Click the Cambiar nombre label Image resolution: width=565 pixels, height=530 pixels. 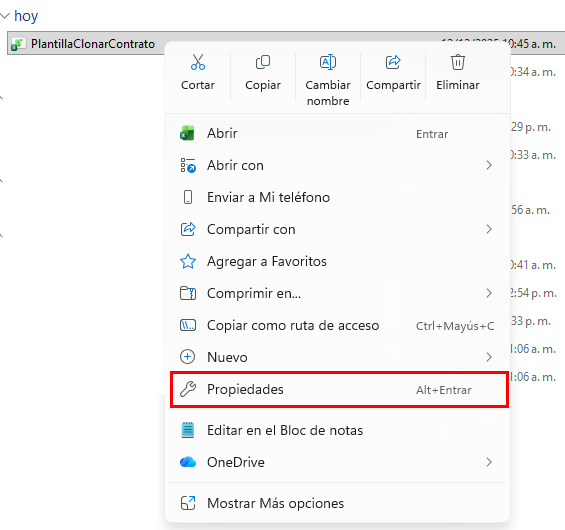(328, 93)
